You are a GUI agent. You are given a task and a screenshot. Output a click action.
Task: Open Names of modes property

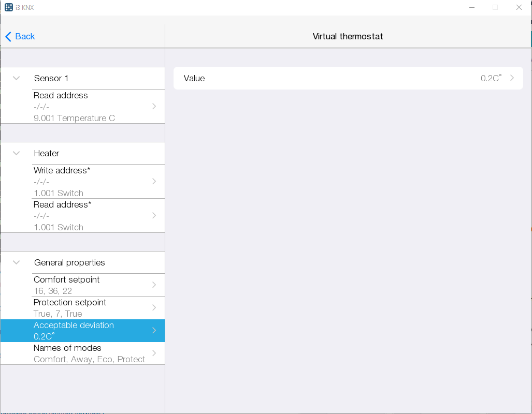coord(93,353)
